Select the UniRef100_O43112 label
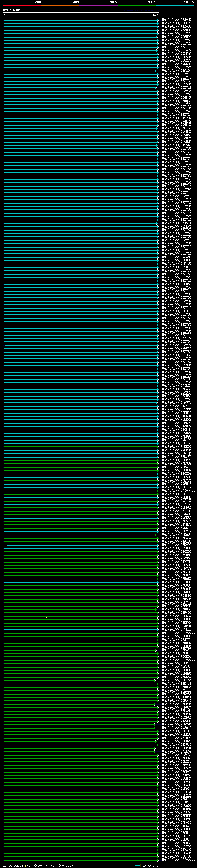This screenshot has height=868, width=197. coord(176,406)
